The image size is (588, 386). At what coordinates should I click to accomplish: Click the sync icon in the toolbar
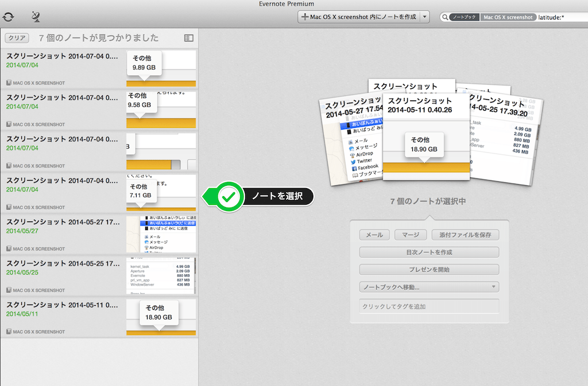pos(8,17)
